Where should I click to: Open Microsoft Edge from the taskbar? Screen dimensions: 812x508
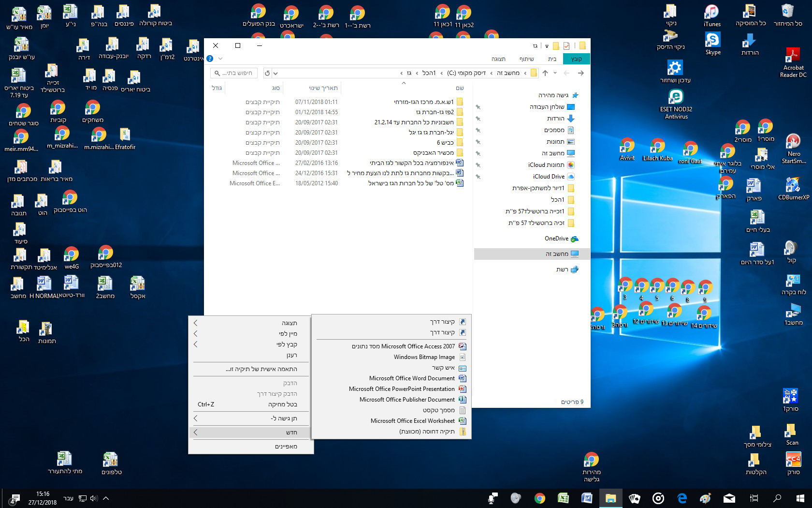coord(682,498)
